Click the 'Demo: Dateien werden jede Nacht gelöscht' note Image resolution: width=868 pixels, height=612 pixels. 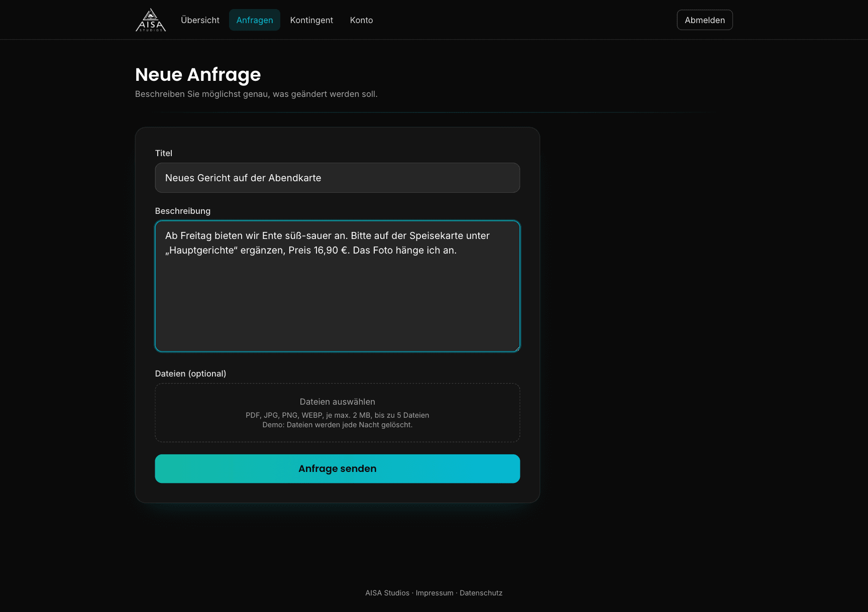[338, 425]
